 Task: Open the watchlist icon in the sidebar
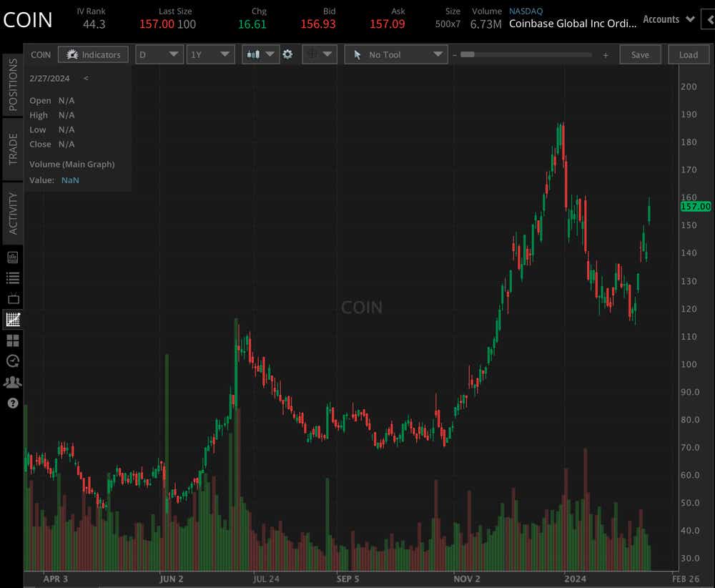(11, 277)
